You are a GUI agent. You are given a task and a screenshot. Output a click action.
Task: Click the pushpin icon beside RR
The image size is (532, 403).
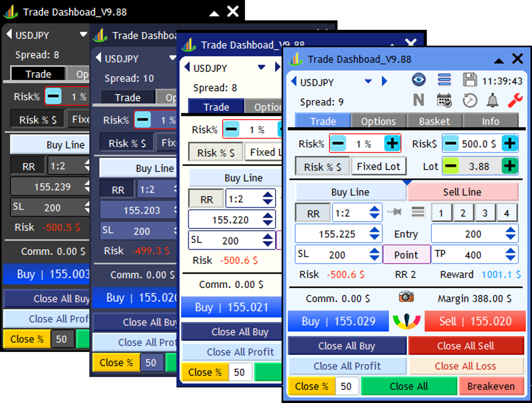394,212
